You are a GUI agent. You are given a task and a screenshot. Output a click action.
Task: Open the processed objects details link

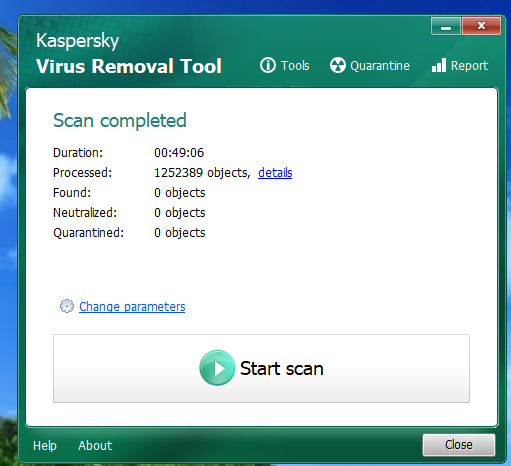275,173
